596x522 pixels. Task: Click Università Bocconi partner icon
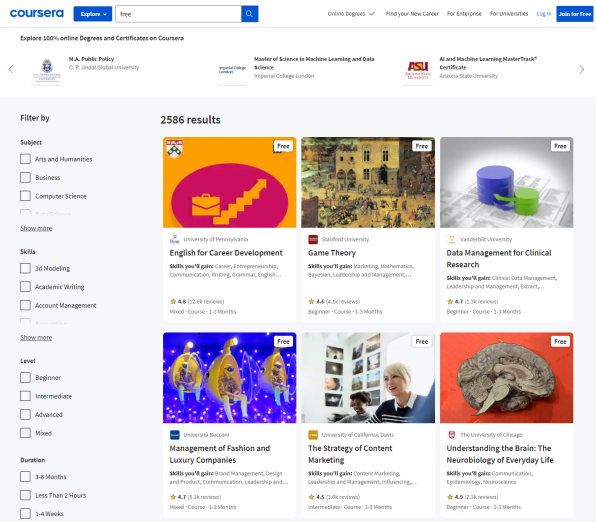[x=174, y=435]
